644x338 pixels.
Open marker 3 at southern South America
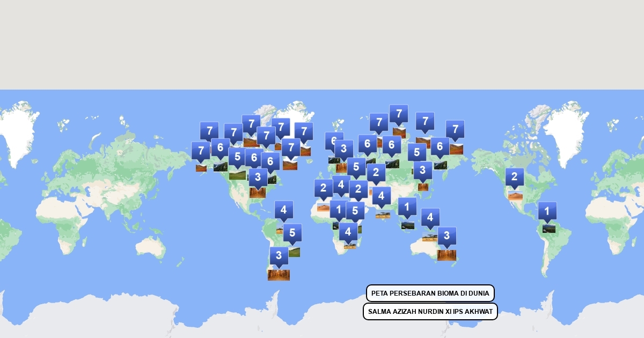(279, 256)
